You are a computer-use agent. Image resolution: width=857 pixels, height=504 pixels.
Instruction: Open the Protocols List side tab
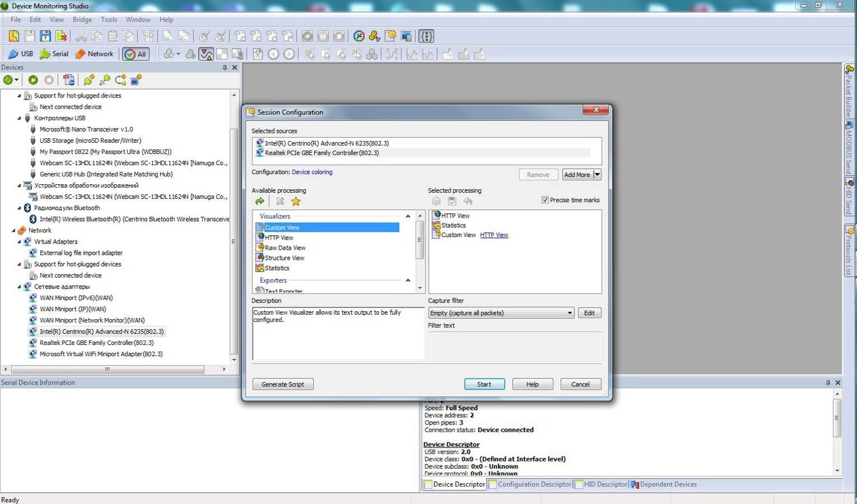(x=849, y=250)
